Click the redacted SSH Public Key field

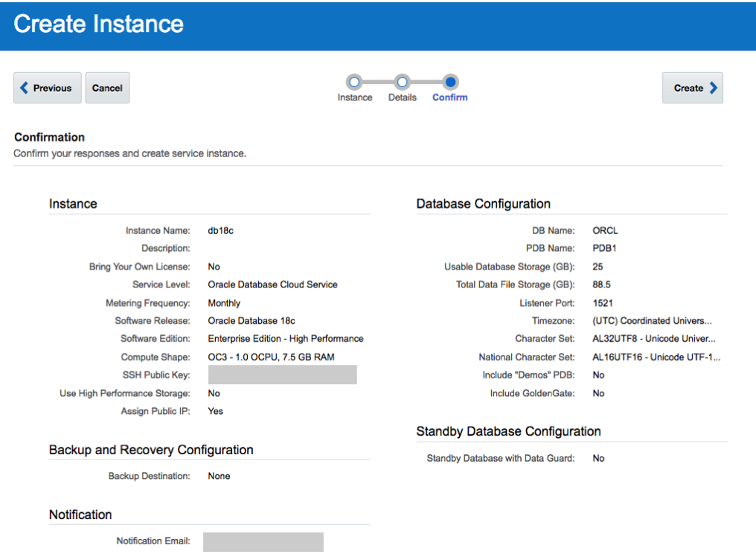(283, 375)
